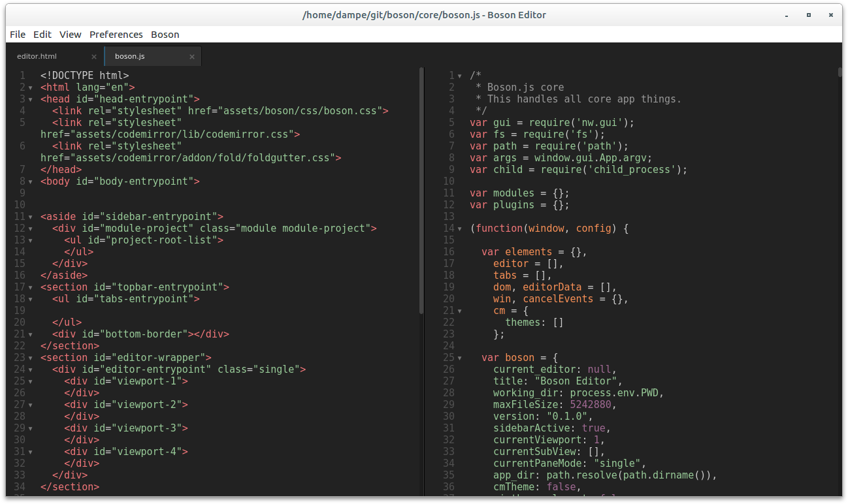Place cursor on <!DOCTYPE html> line
The height and width of the screenshot is (504, 848).
[85, 76]
